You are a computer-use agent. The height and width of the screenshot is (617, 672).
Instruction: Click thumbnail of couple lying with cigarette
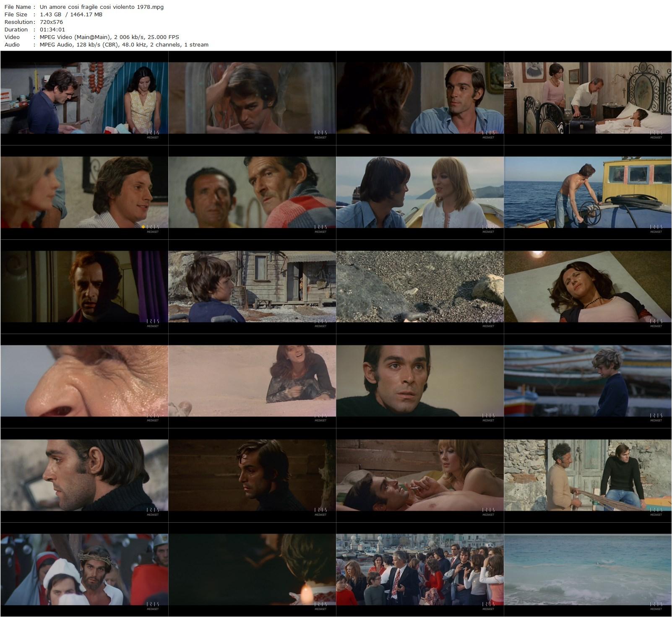(420, 475)
